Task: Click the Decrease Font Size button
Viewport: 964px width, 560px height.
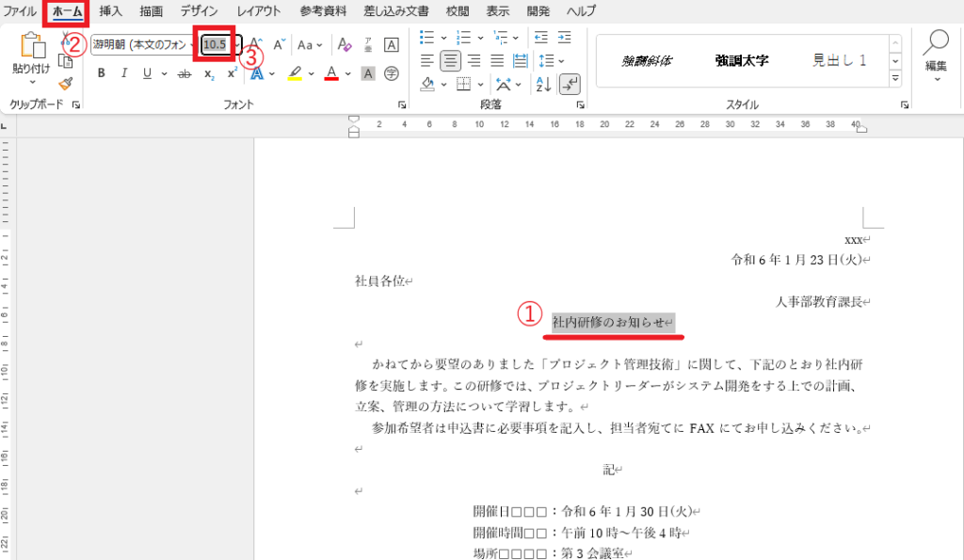Action: click(x=279, y=44)
